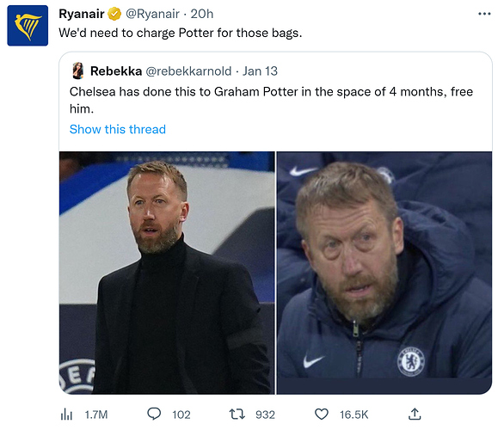Open Rebekka's small profile picture
This screenshot has width=504, height=430.
[78, 71]
